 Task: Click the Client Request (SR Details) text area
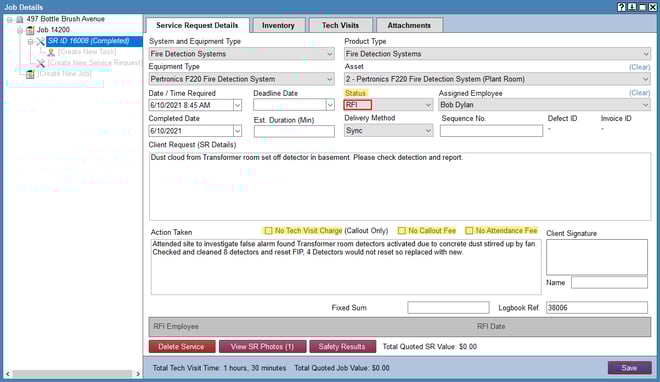(400, 186)
